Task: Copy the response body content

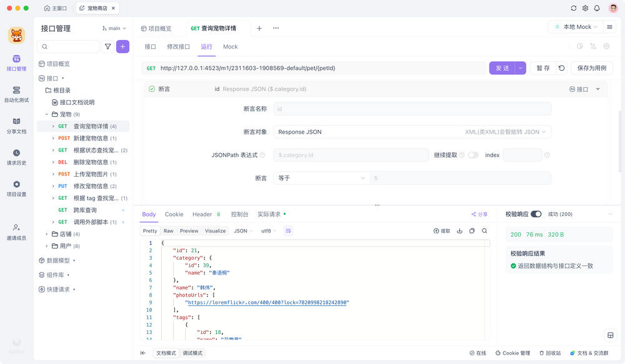Action: pos(472,231)
